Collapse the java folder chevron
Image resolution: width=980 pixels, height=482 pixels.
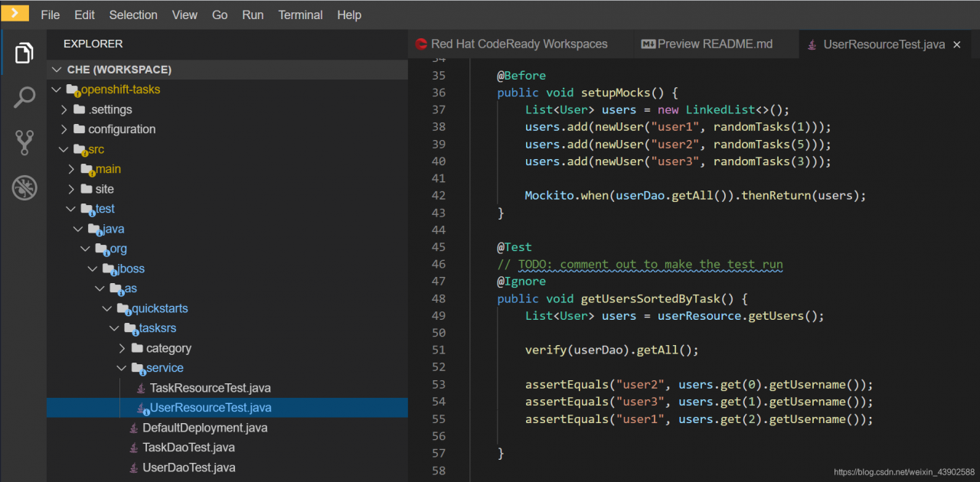(79, 229)
